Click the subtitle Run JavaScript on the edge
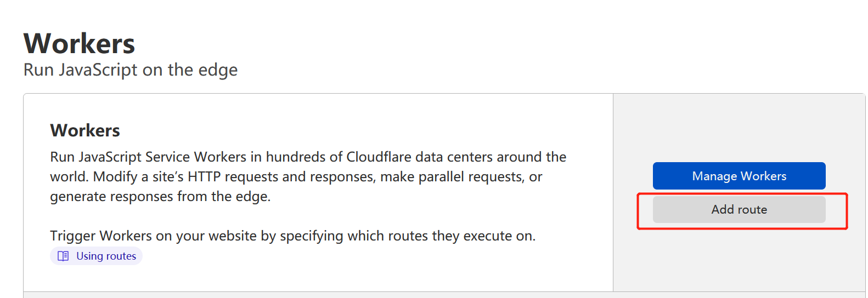868x298 pixels. 131,70
